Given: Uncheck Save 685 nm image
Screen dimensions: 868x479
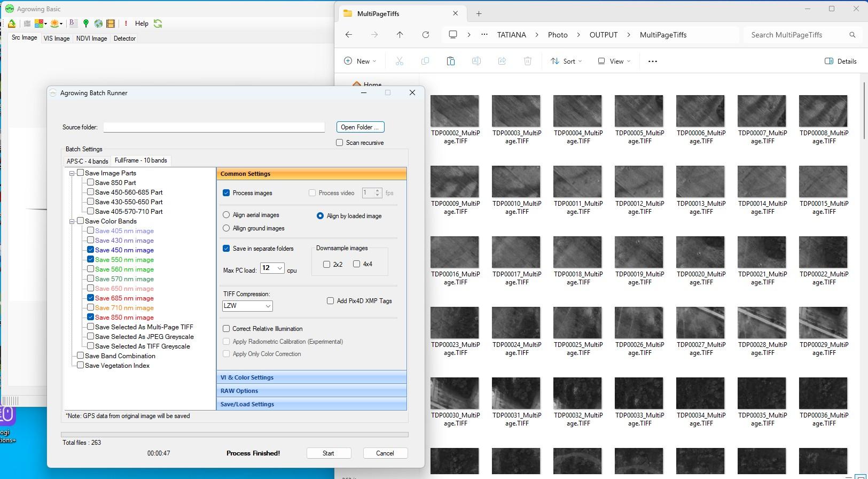Looking at the screenshot, I should (x=90, y=298).
